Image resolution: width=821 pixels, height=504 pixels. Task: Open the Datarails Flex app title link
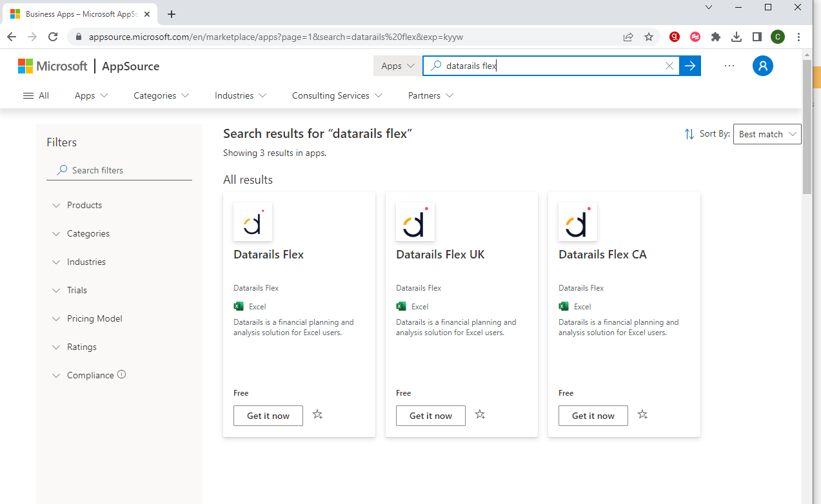pos(268,254)
